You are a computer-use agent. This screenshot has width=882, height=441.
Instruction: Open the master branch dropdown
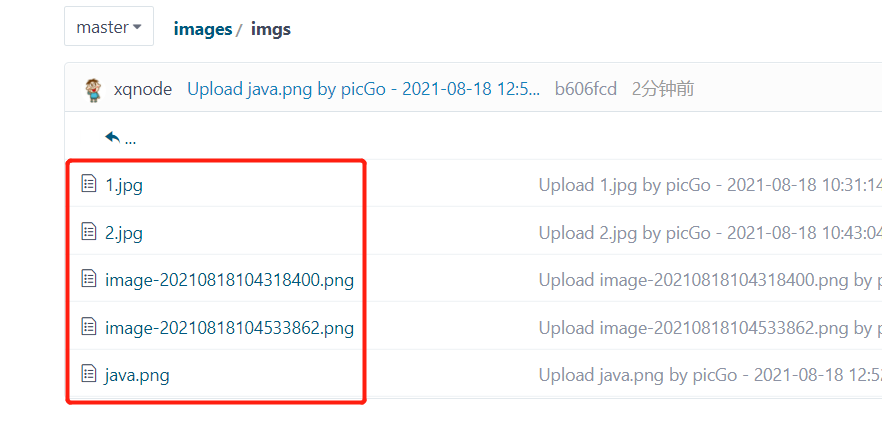[x=109, y=26]
